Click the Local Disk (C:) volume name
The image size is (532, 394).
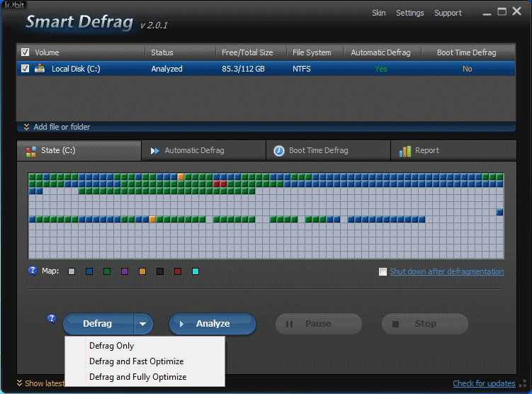point(76,69)
